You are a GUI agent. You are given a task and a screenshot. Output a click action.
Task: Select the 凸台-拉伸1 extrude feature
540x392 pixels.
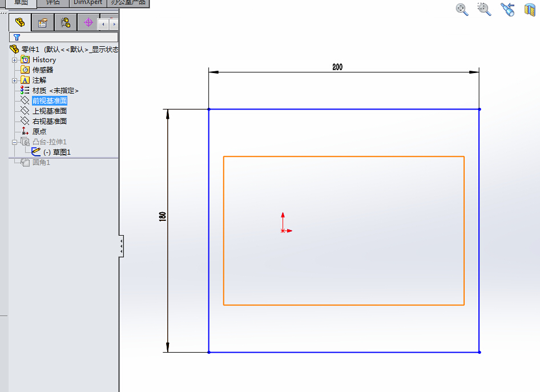pos(50,142)
